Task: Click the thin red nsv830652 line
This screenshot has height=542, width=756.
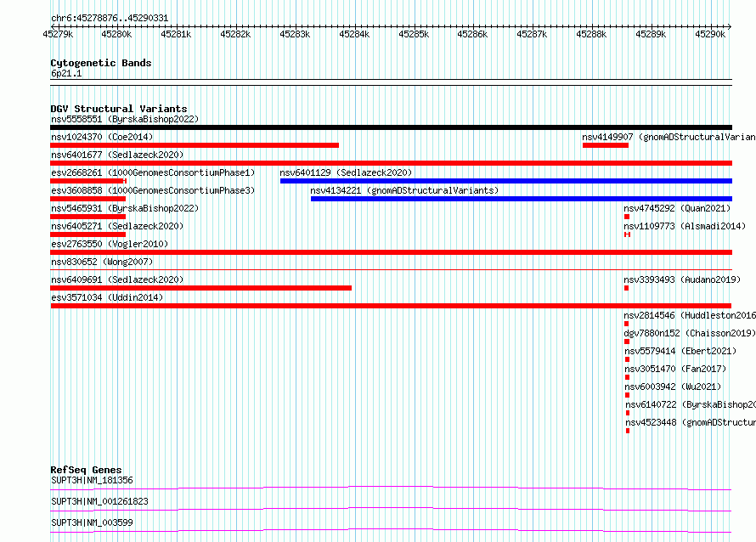Action: coord(391,270)
